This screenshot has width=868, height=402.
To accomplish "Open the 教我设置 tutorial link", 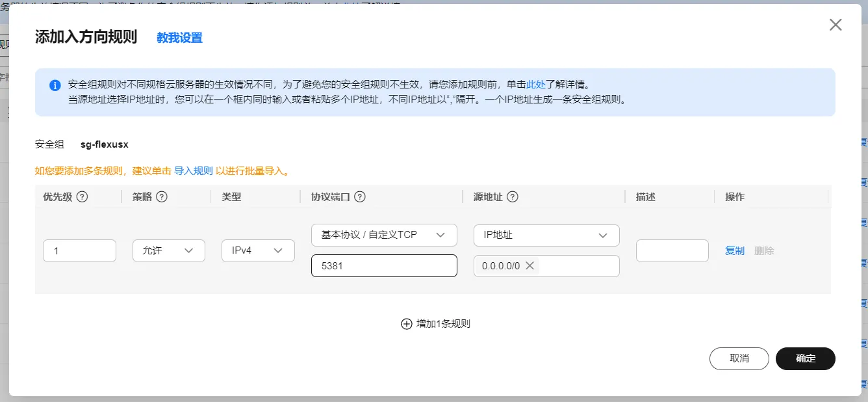I will (x=179, y=38).
